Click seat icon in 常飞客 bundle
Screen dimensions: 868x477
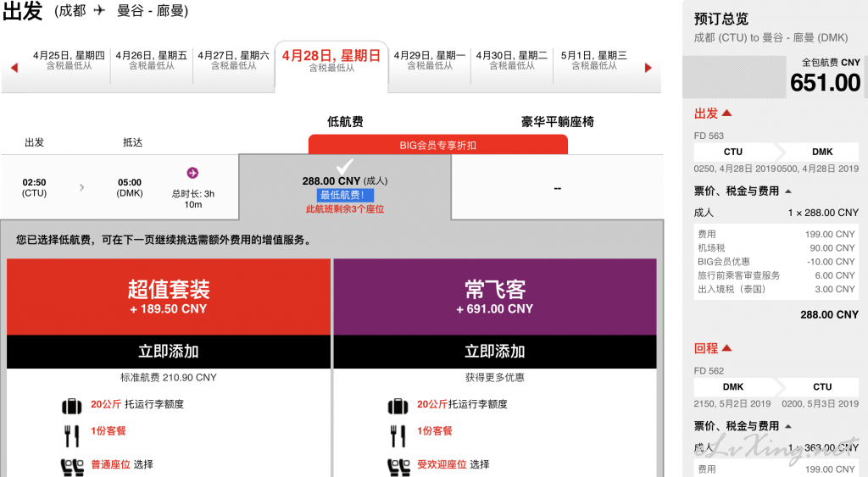tap(398, 468)
